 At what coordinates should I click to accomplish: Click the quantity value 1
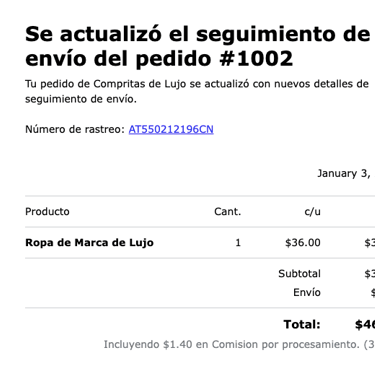[238, 243]
